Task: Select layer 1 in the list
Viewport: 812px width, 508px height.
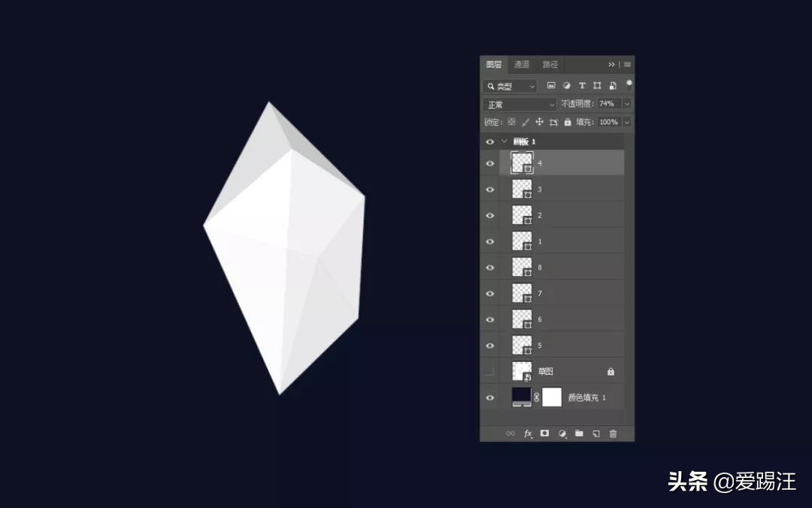Action: tap(562, 241)
